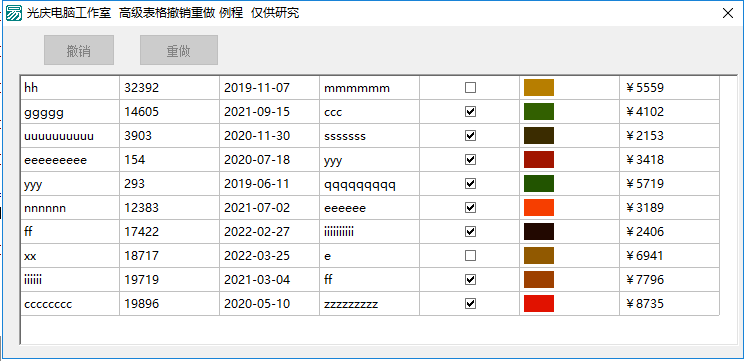Screen dimensions: 746x361
Task: Select the bright red swatch in cccccccc row
Action: [x=539, y=304]
